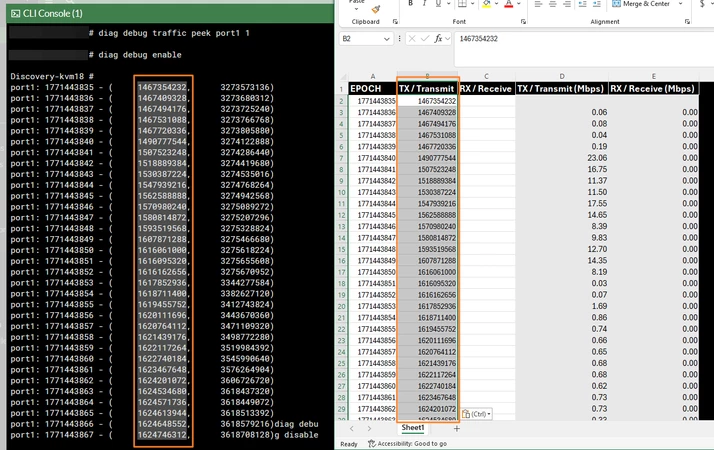This screenshot has height=450, width=714.
Task: Open the Fill Color dropdown arrow
Action: 496,4
